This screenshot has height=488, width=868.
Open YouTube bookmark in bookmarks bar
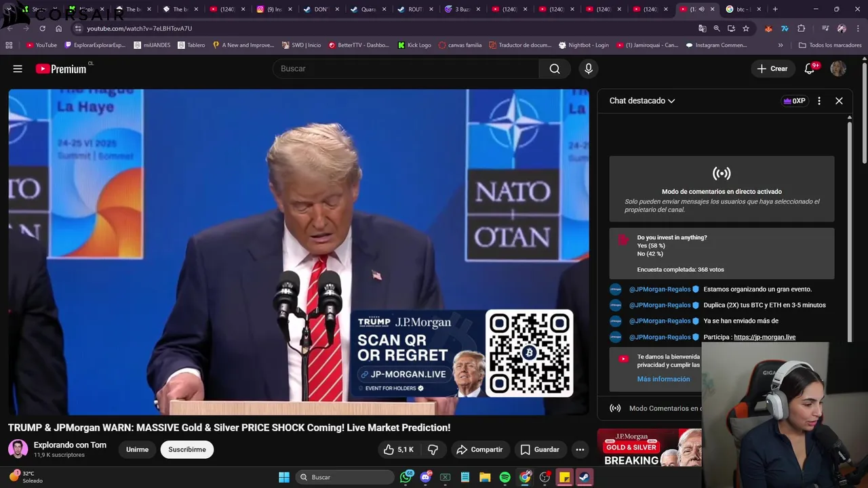pos(41,45)
